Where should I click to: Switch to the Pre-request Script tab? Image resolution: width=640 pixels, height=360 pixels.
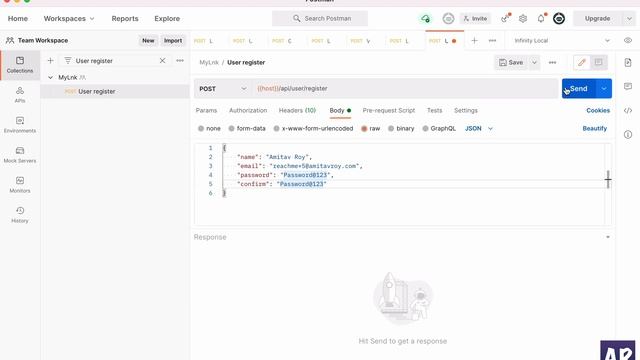(x=389, y=110)
